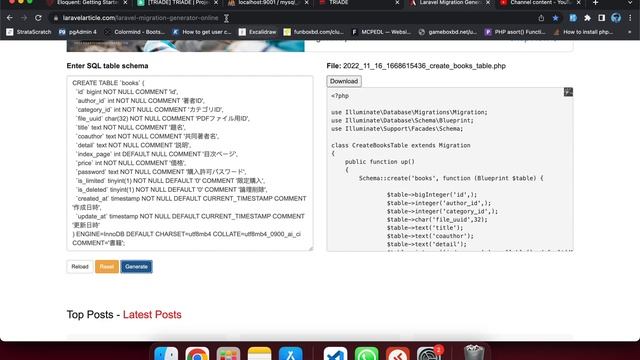Open the Chrome three-dot menu
Screen dimensions: 640x360
(631, 18)
